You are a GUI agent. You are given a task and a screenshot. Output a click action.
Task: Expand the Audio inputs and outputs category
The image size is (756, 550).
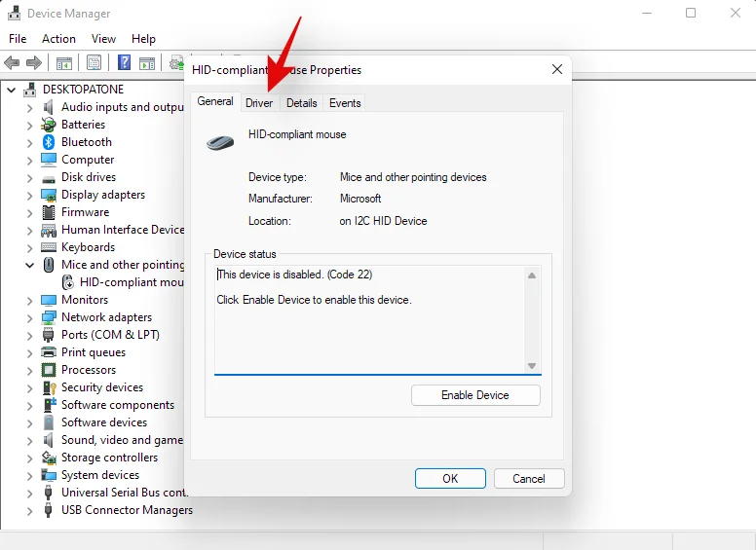click(x=29, y=108)
